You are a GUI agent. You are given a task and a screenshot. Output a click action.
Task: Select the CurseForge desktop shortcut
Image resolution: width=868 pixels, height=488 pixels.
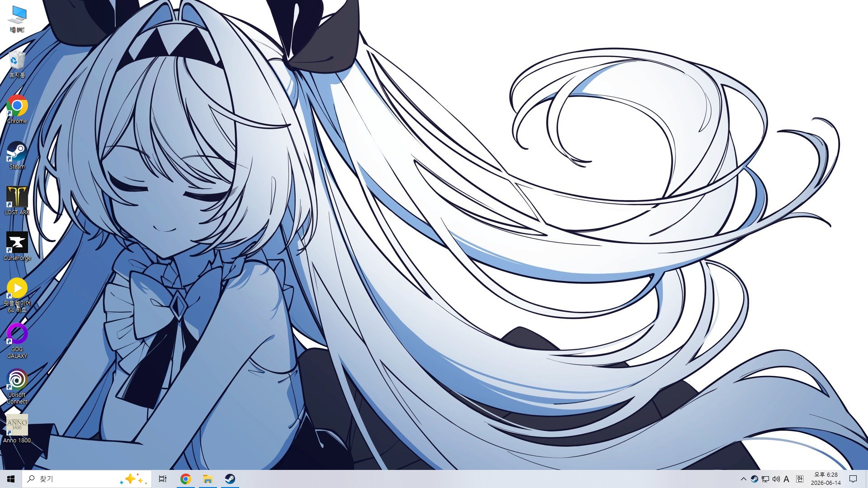tap(17, 247)
